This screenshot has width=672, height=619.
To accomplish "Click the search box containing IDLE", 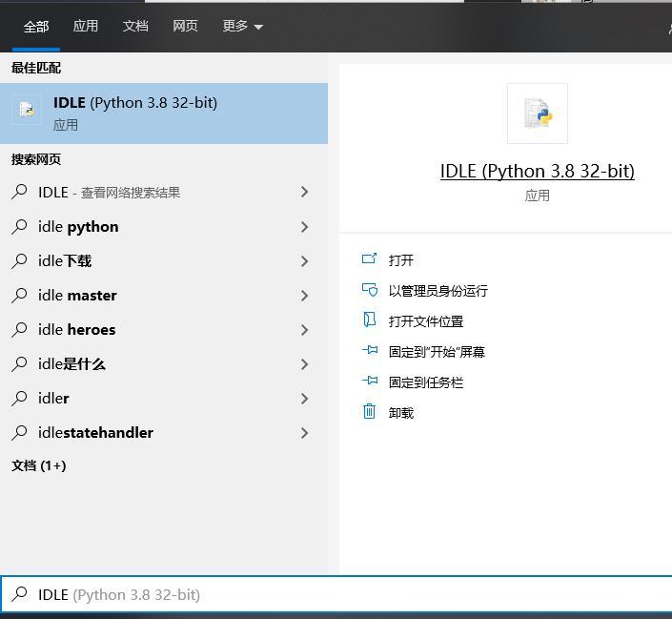I will tap(336, 594).
